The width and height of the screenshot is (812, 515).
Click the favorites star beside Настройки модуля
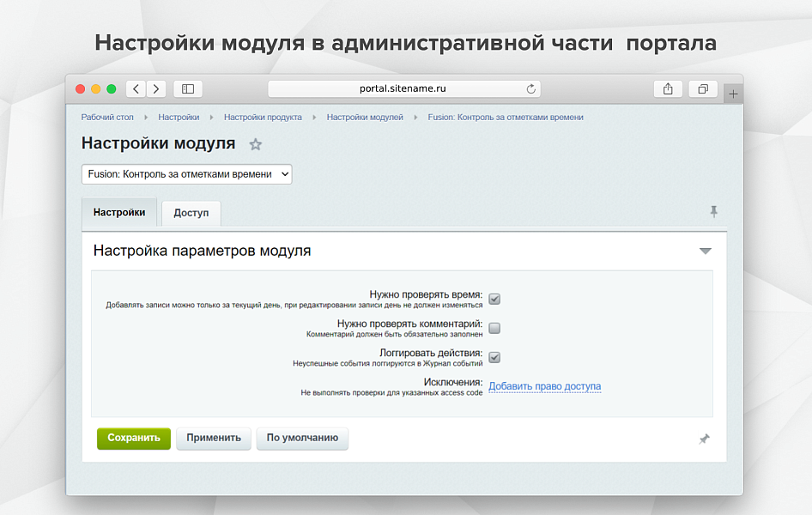click(x=255, y=144)
